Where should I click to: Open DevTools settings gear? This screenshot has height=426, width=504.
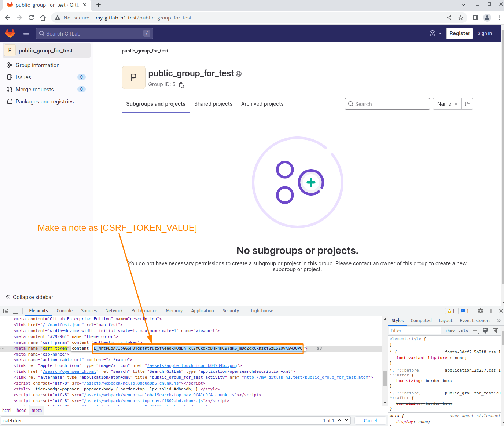480,311
